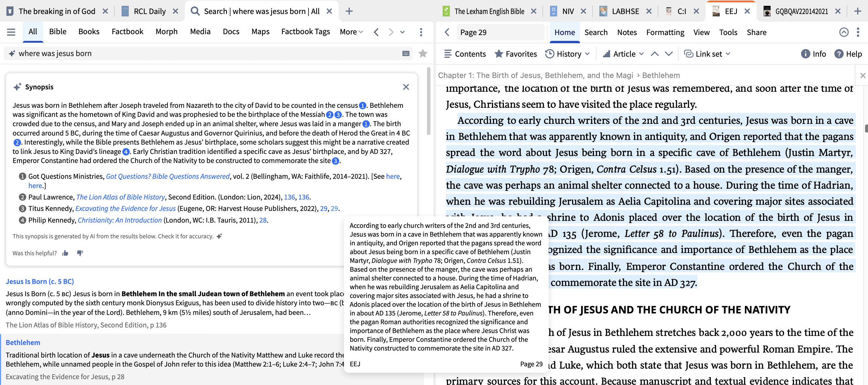Viewport: 868px width, 385px height.
Task: Open the View ribbon tab
Action: [x=701, y=32]
